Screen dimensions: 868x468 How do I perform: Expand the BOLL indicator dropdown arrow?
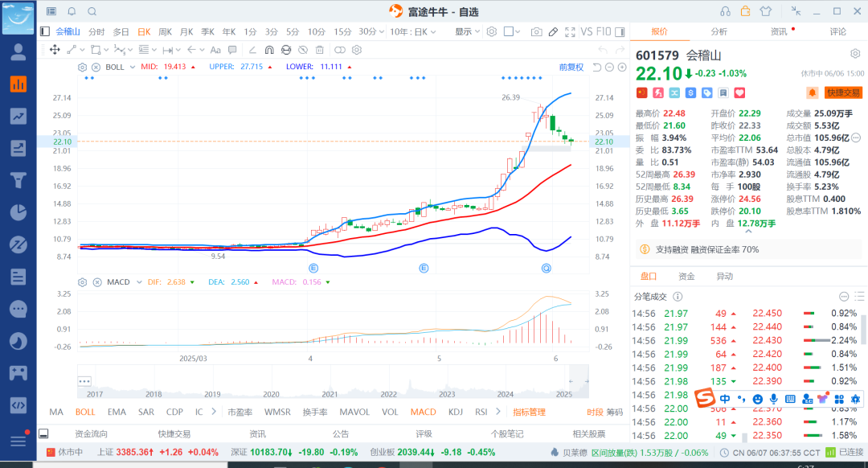click(133, 68)
